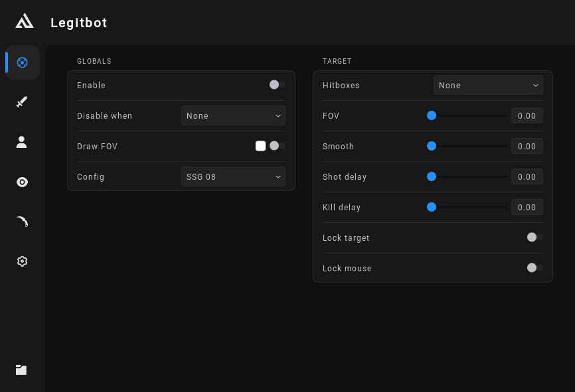
Task: Click the curved knife icon in sidebar
Action: coord(22,222)
